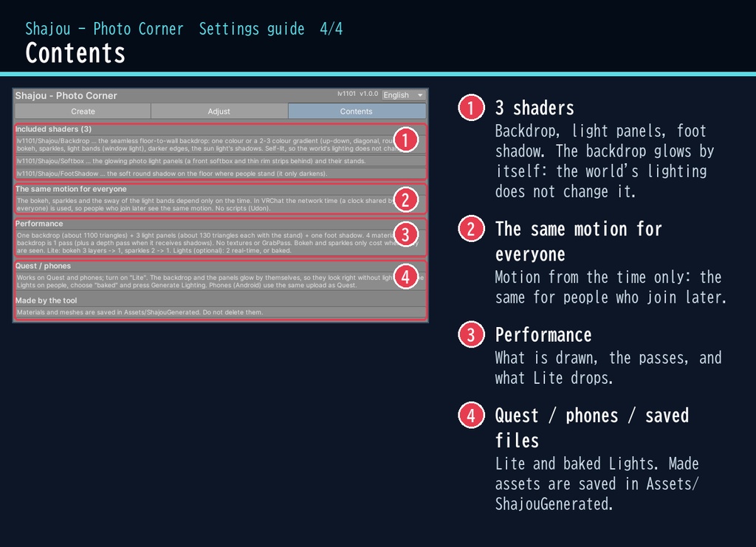The height and width of the screenshot is (547, 756).
Task: Select the Contents tab in the tool window
Action: (x=357, y=111)
